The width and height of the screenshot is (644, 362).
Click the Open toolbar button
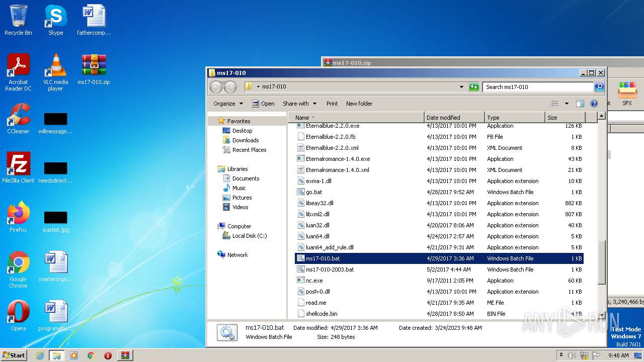coord(263,104)
